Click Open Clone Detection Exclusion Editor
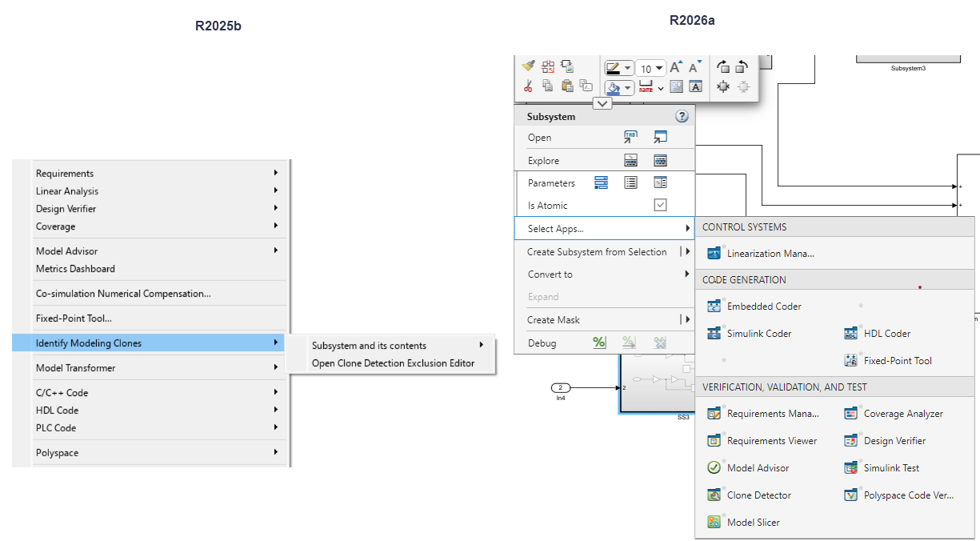This screenshot has height=541, width=980. 393,363
